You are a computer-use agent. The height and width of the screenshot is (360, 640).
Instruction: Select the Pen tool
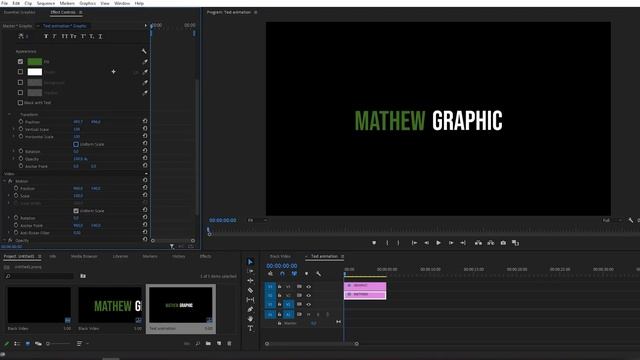point(250,309)
